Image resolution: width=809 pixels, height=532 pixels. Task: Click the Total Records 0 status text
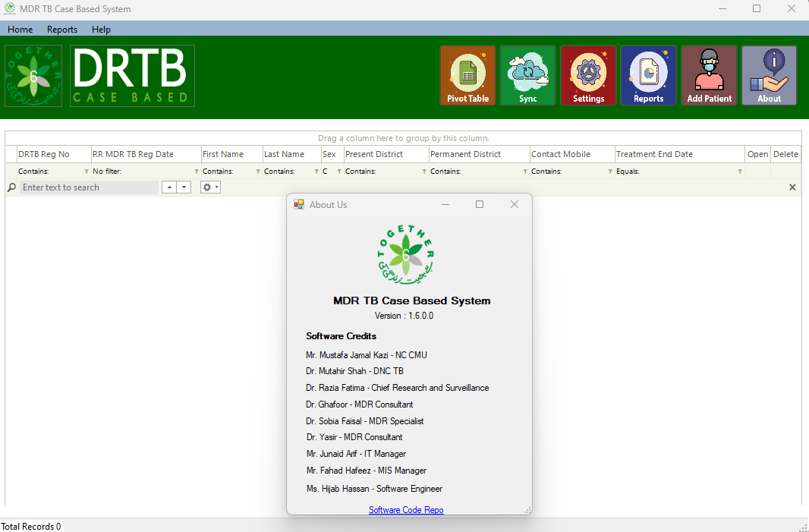coord(31,527)
